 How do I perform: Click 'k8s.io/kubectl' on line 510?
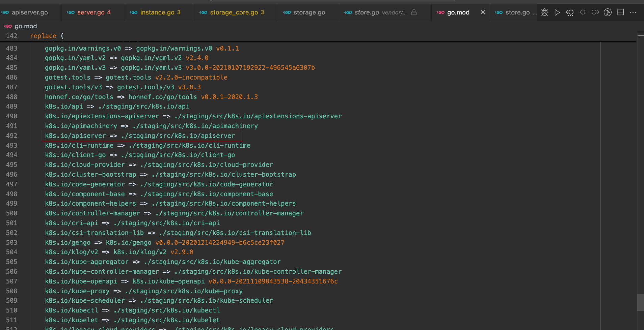[71, 310]
